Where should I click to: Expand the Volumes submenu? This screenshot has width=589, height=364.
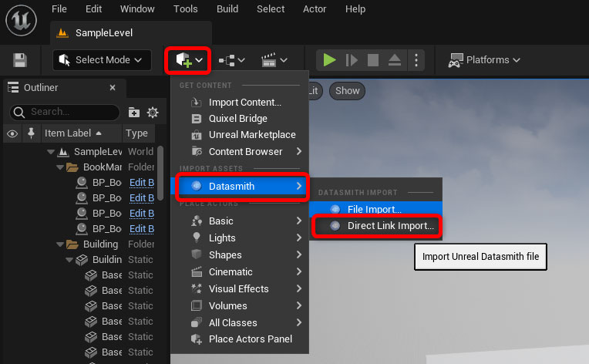click(x=240, y=305)
